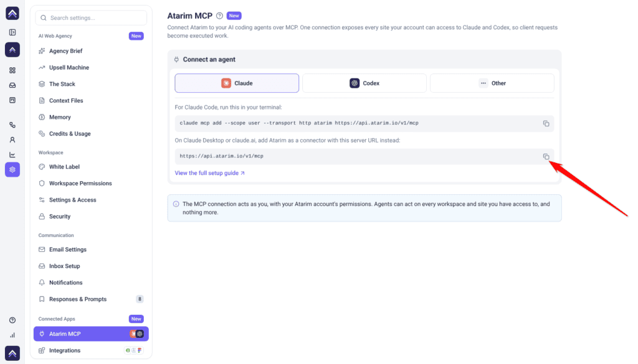Viewport: 638px width, 364px height.
Task: Open Memory settings
Action: pos(91,117)
